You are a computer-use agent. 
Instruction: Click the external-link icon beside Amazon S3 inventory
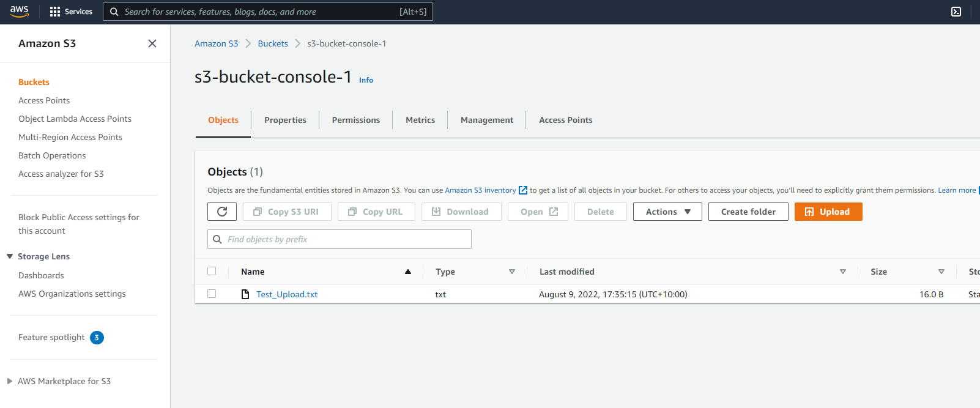pyautogui.click(x=523, y=190)
